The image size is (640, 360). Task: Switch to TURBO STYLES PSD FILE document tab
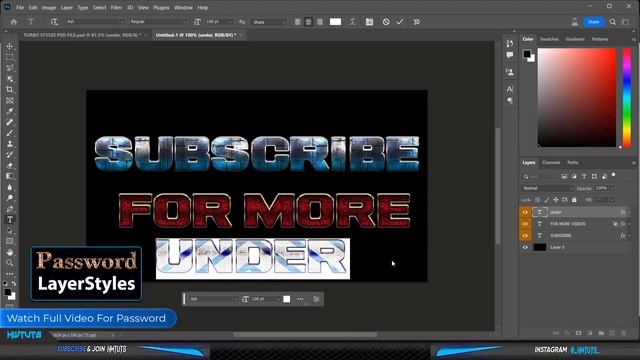pyautogui.click(x=82, y=35)
